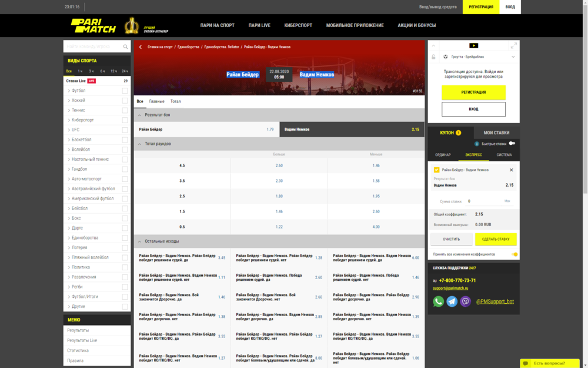Click the info icon beside Быстрые ставки
Image resolution: width=588 pixels, height=368 pixels.
[477, 144]
